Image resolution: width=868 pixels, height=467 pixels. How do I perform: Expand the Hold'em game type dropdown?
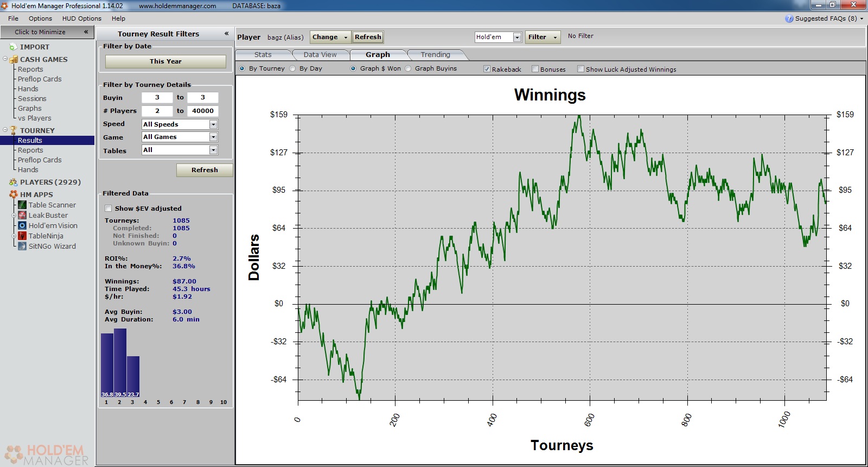point(517,37)
